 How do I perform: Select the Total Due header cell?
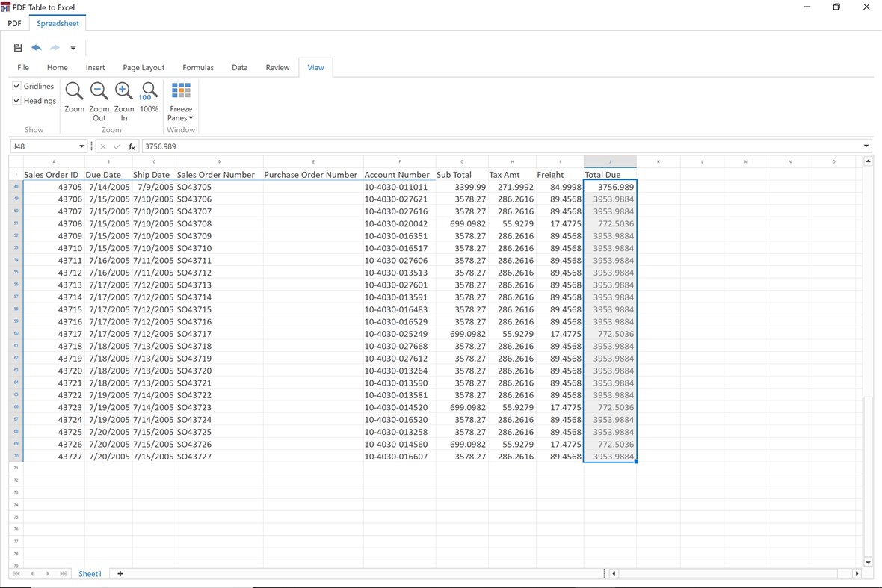click(610, 175)
